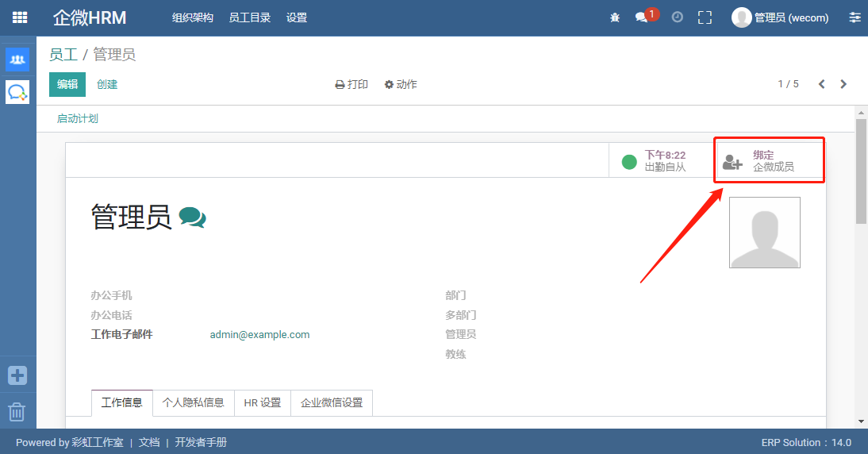This screenshot has height=454, width=868.
Task: Click the trash bin sidebar icon
Action: click(x=17, y=412)
